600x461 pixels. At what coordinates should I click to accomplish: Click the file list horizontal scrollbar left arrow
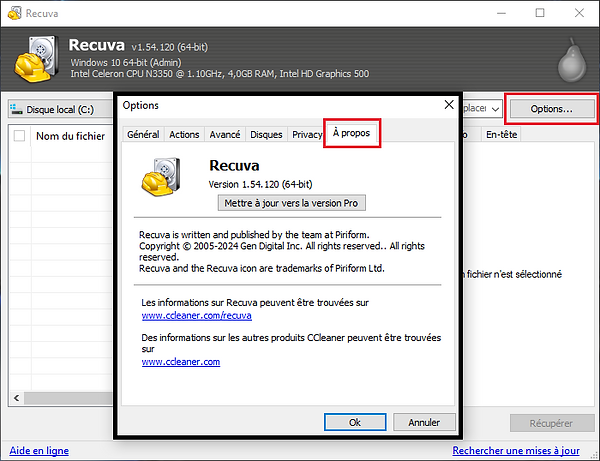(16, 398)
